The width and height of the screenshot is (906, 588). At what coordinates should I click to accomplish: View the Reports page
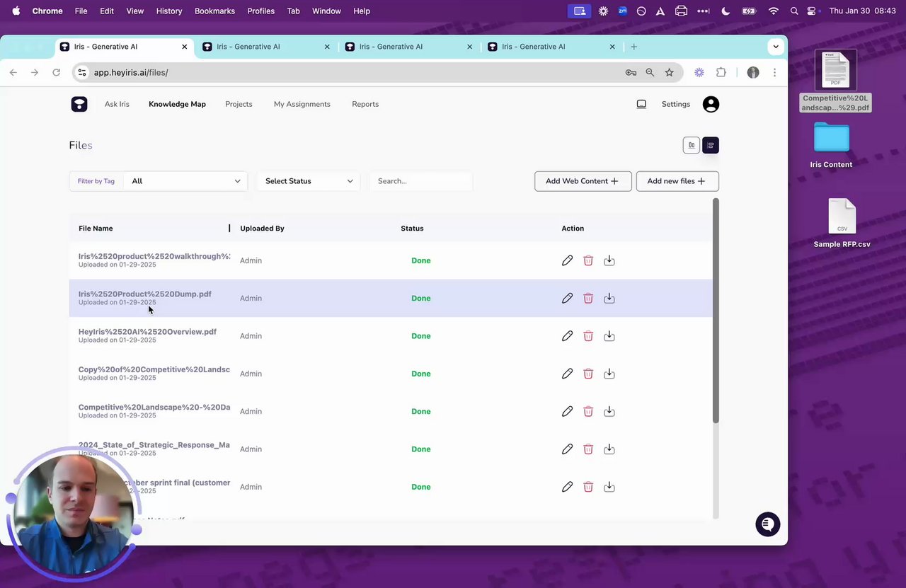coord(365,104)
